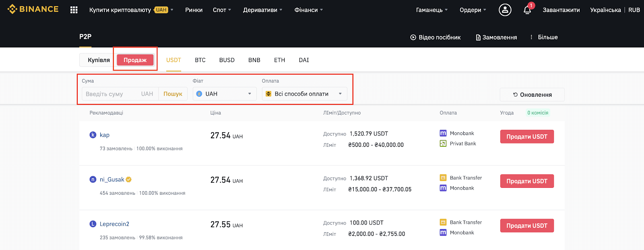This screenshot has height=250, width=644.
Task: Open the UAH fiat currency dropdown
Action: coord(225,94)
